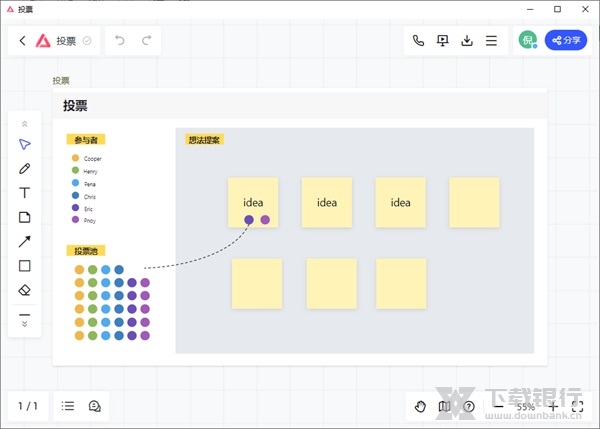Toggle the minimap view
This screenshot has height=429, width=600.
click(445, 406)
